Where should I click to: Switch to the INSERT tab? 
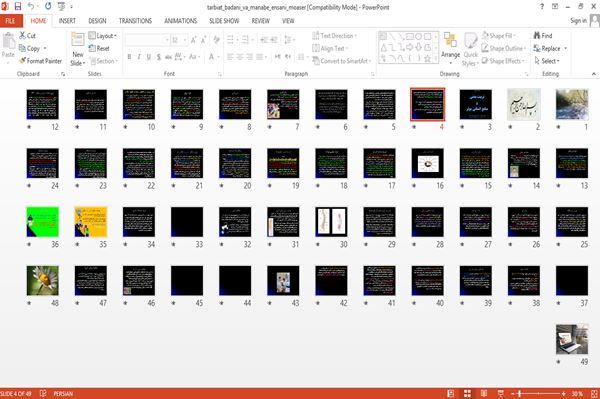(67, 21)
